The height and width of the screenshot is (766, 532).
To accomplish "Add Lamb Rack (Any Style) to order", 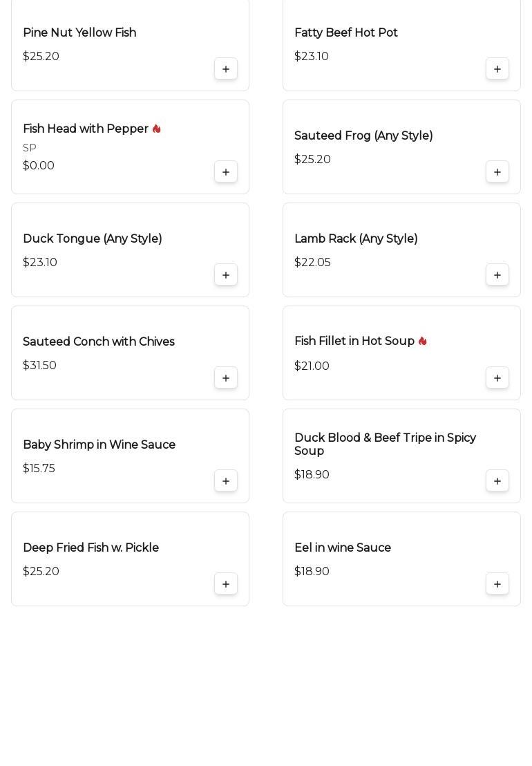I will 497,275.
